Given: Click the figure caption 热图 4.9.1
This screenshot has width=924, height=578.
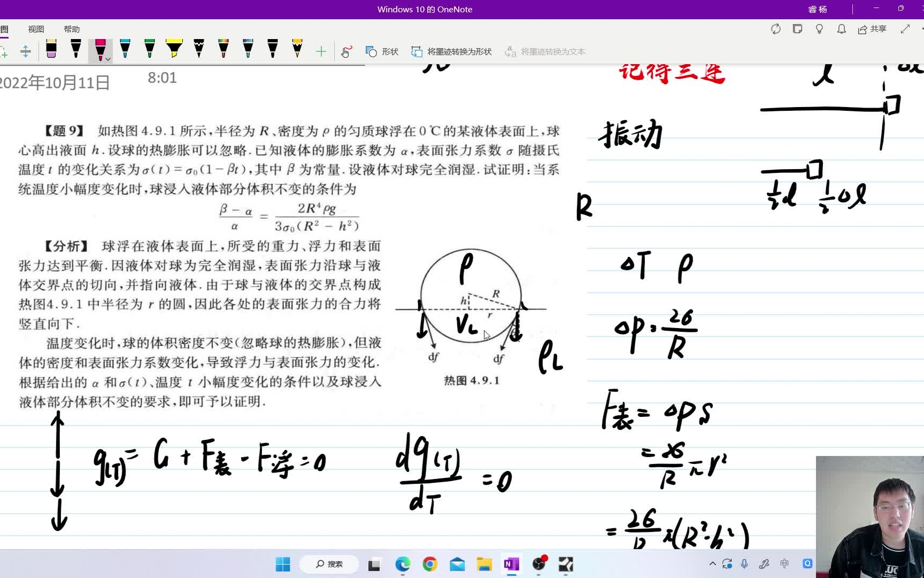Looking at the screenshot, I should tap(472, 381).
